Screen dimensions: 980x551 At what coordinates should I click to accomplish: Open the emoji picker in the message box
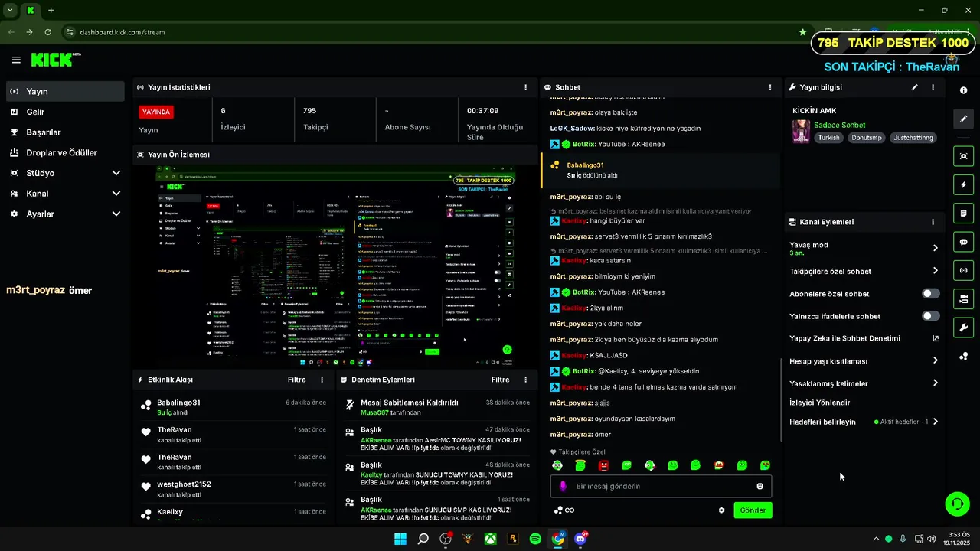click(x=760, y=486)
